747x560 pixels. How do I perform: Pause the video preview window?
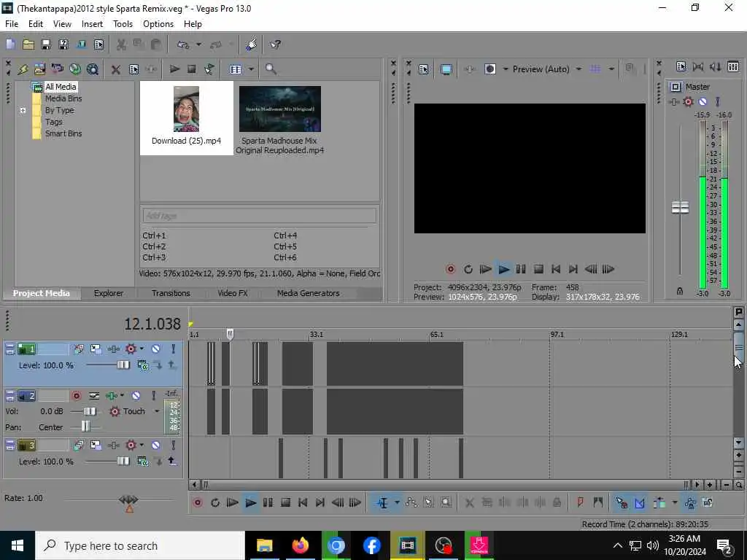(x=521, y=269)
